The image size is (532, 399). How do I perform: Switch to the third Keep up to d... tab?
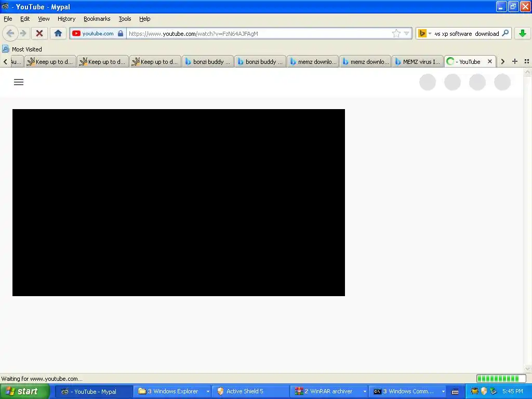155,61
